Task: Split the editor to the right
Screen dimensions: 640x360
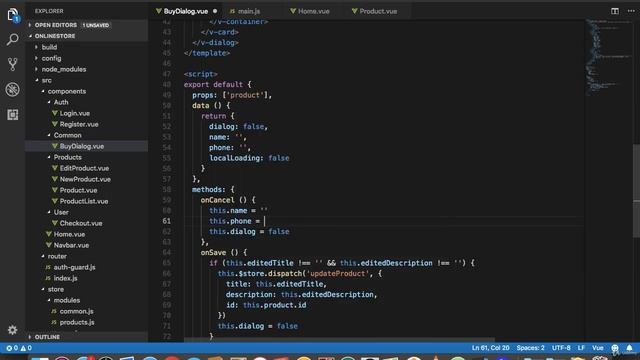Action: click(x=615, y=11)
